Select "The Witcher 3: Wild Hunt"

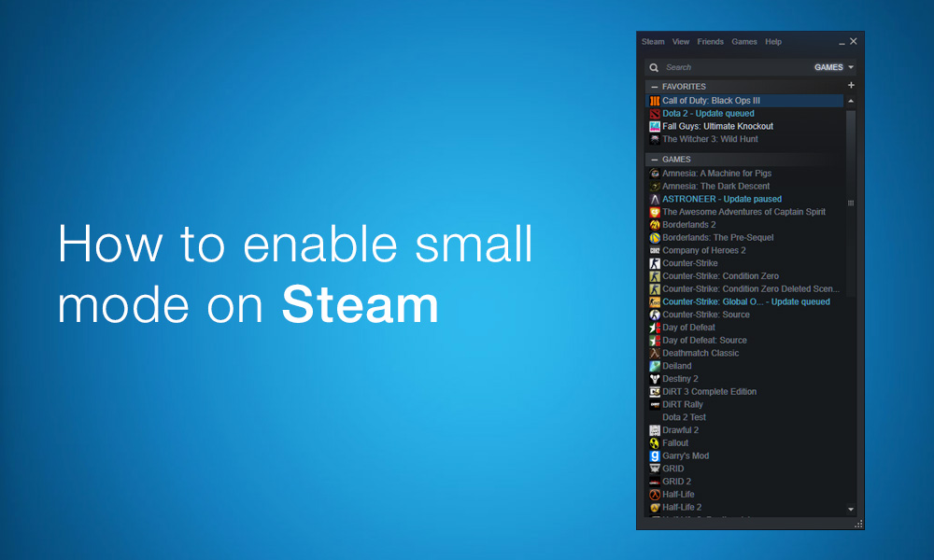[x=710, y=139]
